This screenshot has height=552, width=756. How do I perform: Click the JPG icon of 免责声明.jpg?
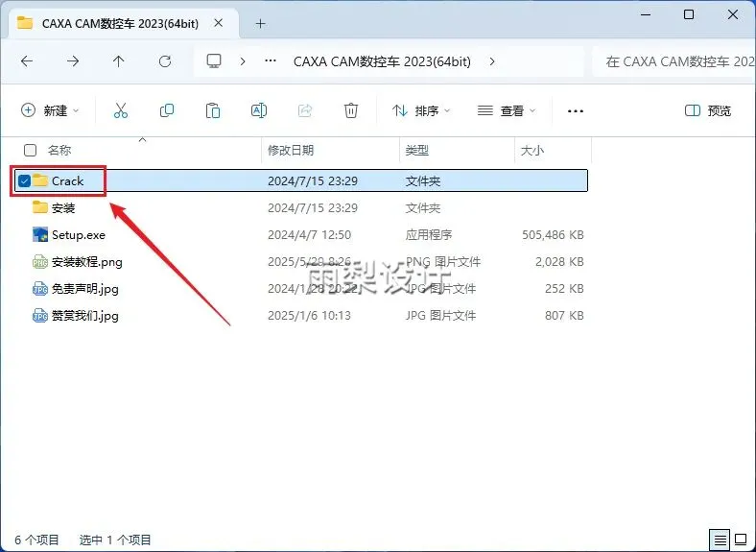pyautogui.click(x=40, y=289)
